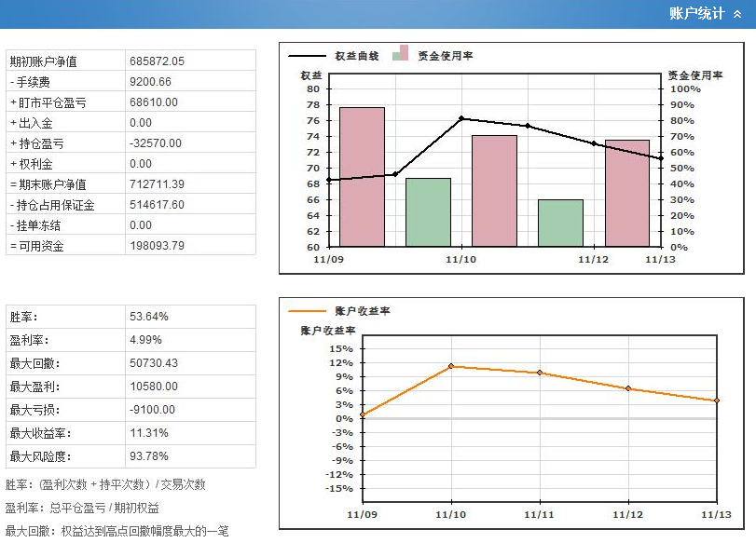Screen dimensions: 756x543
Task: Click the peak point on the equity curve
Action: pos(461,118)
